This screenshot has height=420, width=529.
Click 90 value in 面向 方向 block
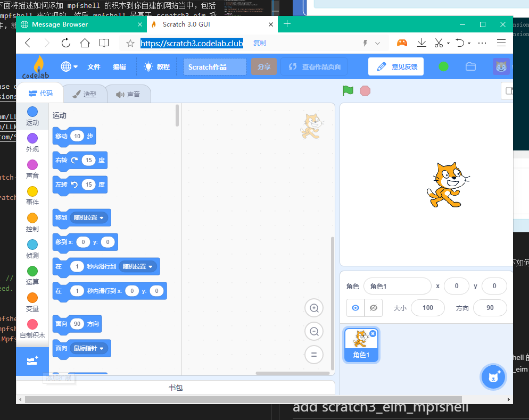click(x=77, y=324)
